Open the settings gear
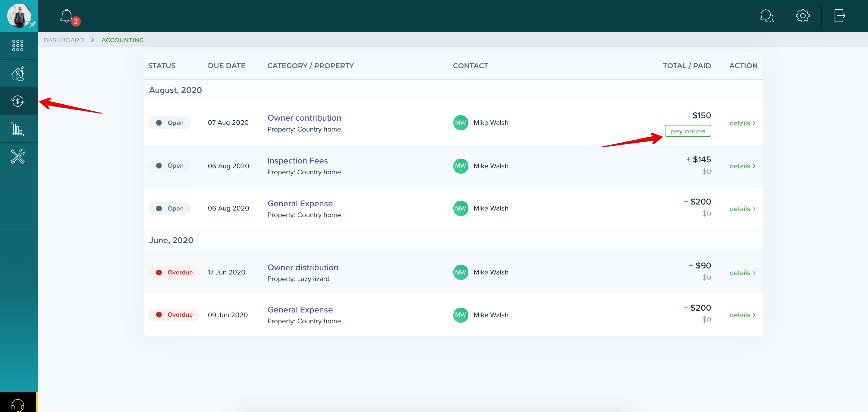The width and height of the screenshot is (868, 412). point(803,15)
